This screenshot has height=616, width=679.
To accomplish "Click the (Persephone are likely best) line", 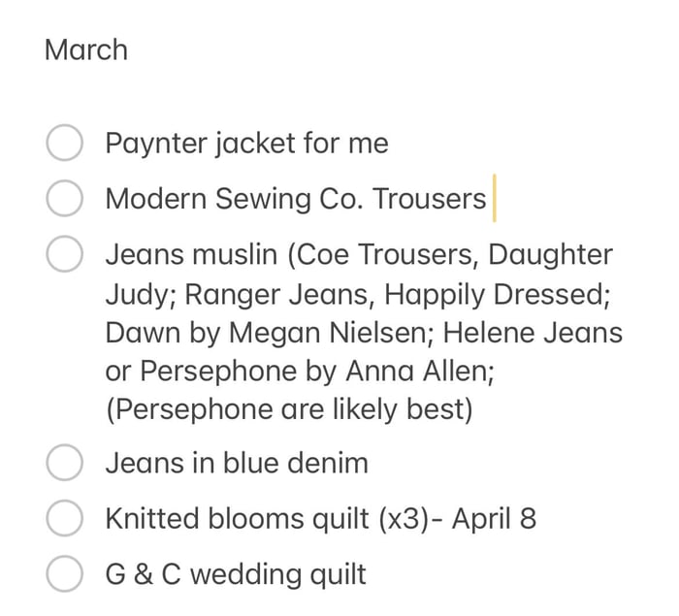I will pyautogui.click(x=289, y=409).
